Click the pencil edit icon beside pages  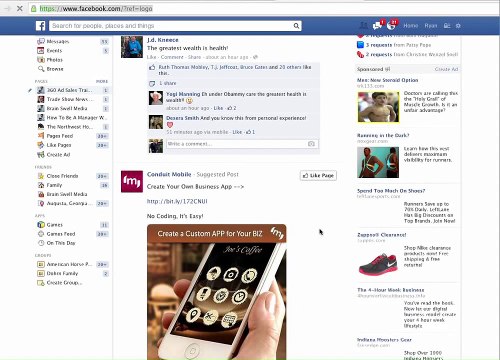point(30,90)
